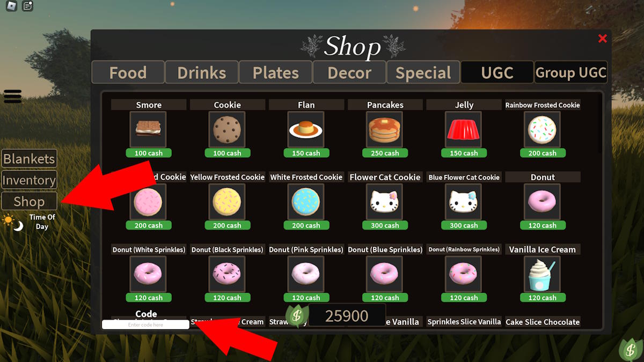Screen dimensions: 644x362
Task: Open the Blankets side menu button
Action: click(30, 159)
